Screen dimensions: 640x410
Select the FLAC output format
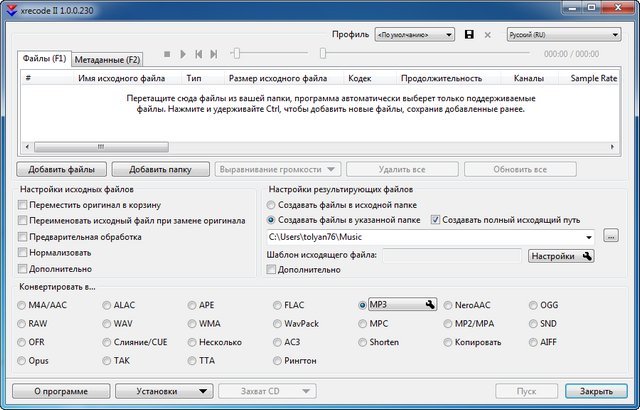(x=277, y=305)
